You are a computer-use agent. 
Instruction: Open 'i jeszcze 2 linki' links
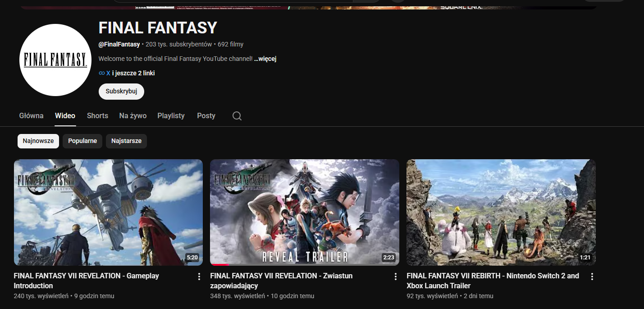pyautogui.click(x=133, y=73)
